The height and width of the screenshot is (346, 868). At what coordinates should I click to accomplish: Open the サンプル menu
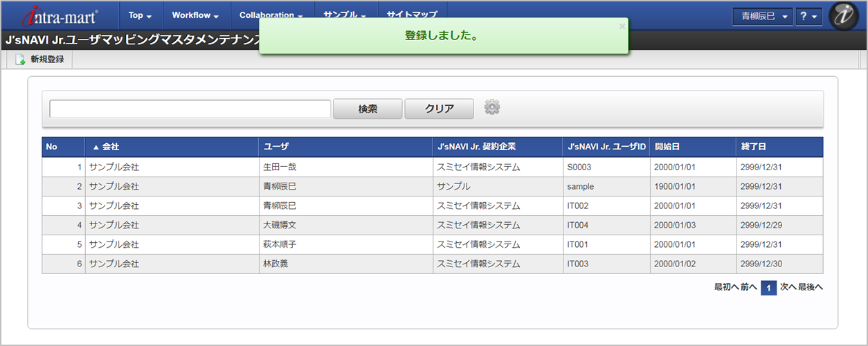coord(345,15)
